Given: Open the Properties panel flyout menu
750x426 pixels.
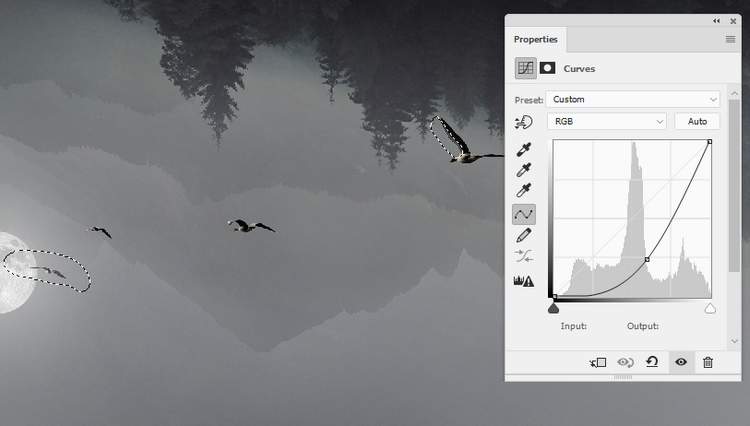Looking at the screenshot, I should [x=730, y=39].
